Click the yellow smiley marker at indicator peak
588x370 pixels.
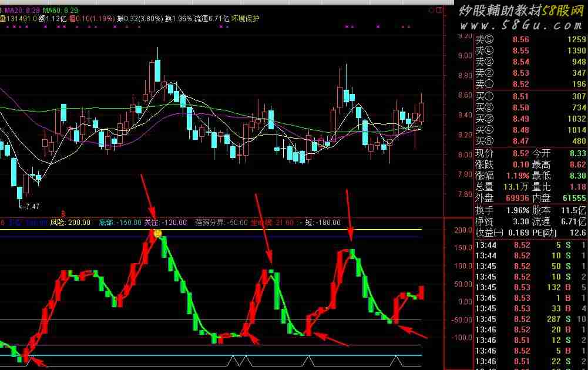157,234
